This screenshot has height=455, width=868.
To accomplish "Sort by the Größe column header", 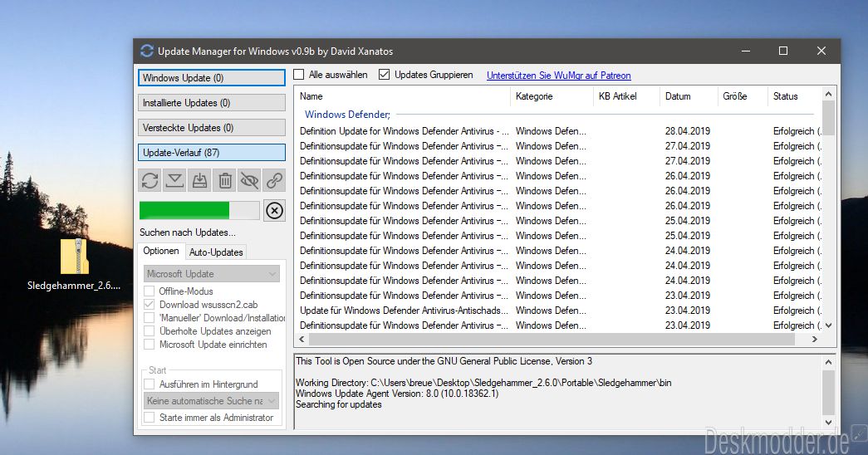I will coord(743,96).
